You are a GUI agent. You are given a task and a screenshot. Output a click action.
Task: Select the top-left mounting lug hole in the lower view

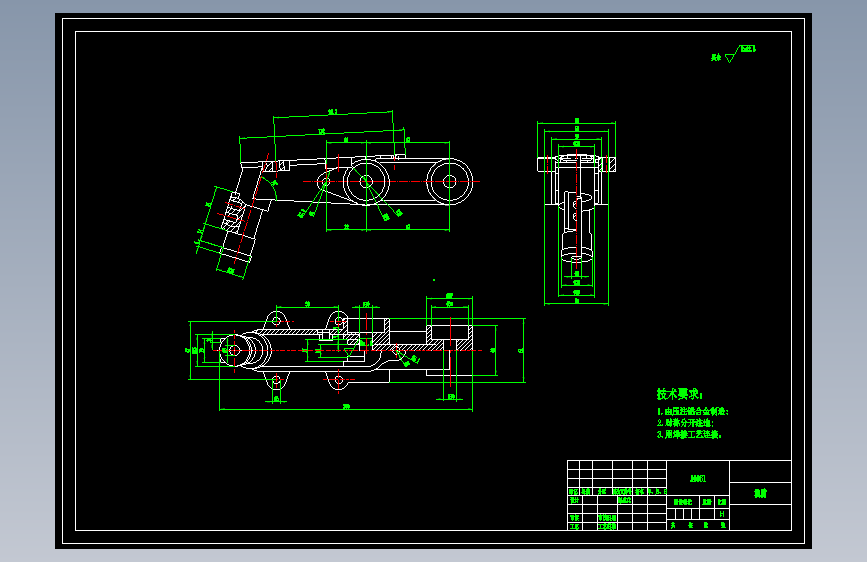[276, 321]
